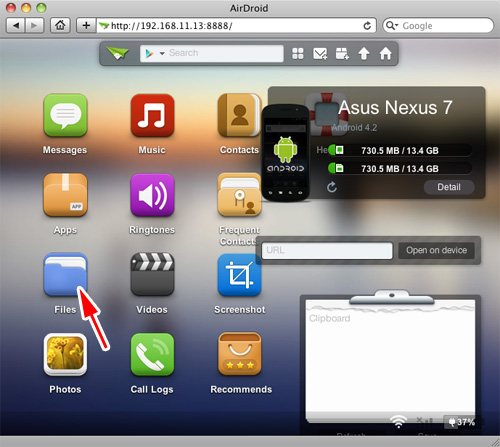Screen dimensions: 500x447
Task: Click the new contact toolbar icon
Action: click(x=342, y=53)
